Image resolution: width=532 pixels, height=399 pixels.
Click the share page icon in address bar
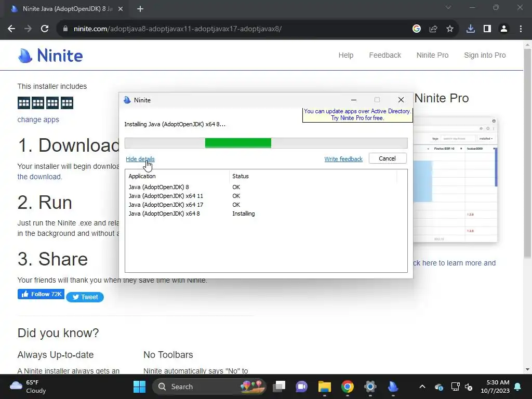click(433, 29)
